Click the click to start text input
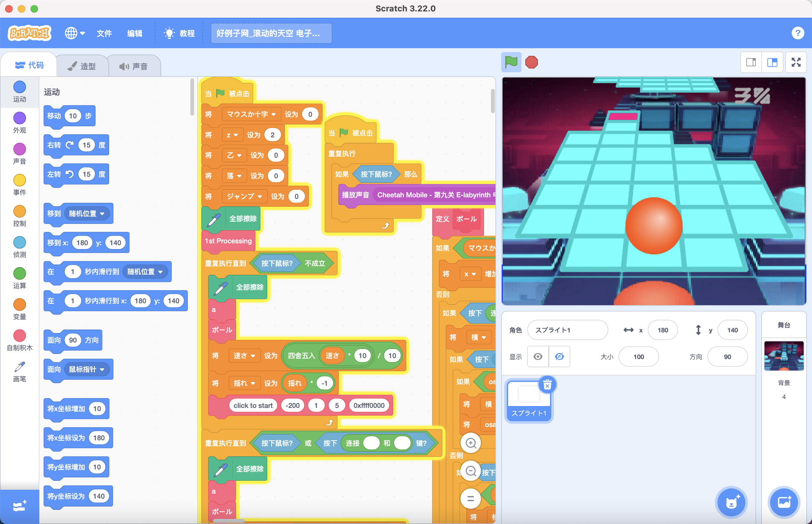Viewport: 812px width, 524px height. click(253, 406)
